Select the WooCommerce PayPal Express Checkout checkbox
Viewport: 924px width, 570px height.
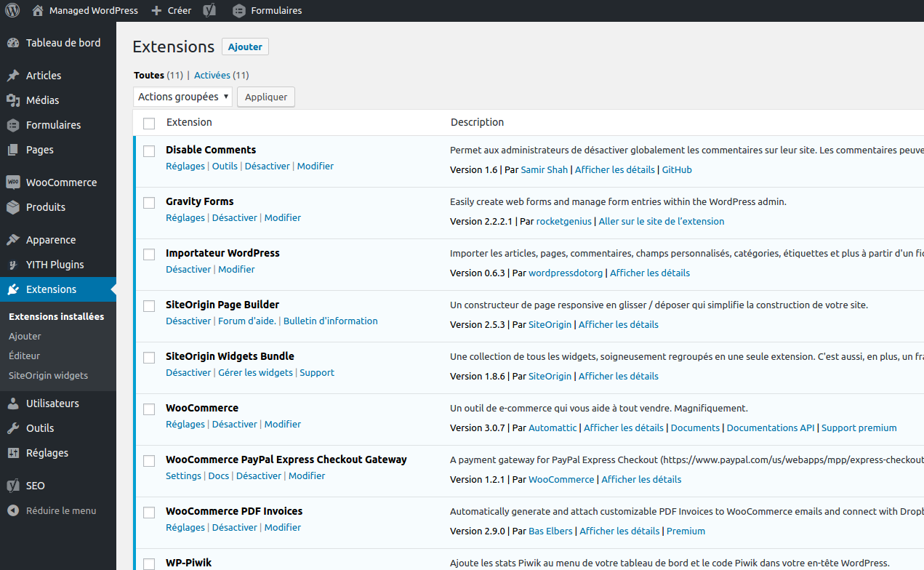[149, 461]
